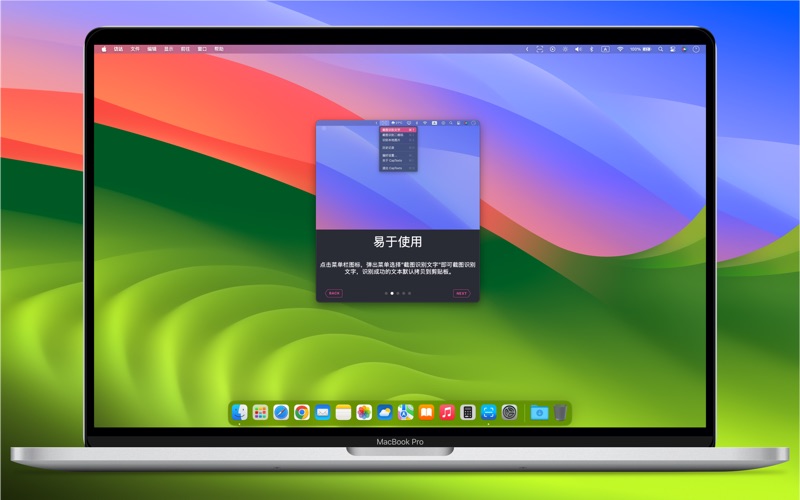Open the volume control in menu bar
This screenshot has height=500, width=800.
(578, 49)
